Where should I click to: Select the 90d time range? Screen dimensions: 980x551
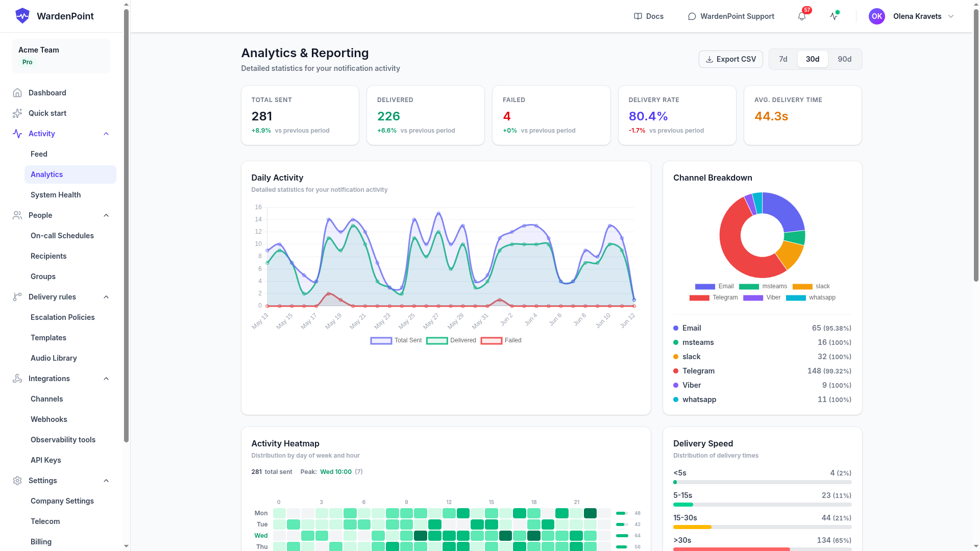click(845, 59)
